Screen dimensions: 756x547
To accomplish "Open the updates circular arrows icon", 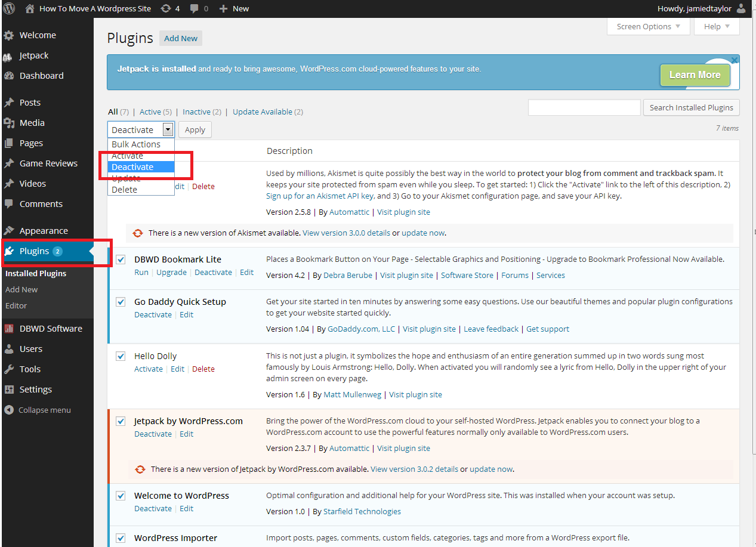I will click(x=165, y=8).
